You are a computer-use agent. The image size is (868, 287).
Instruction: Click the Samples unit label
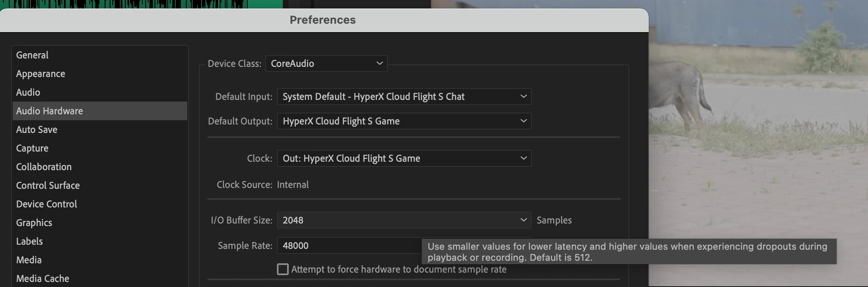pyautogui.click(x=554, y=220)
